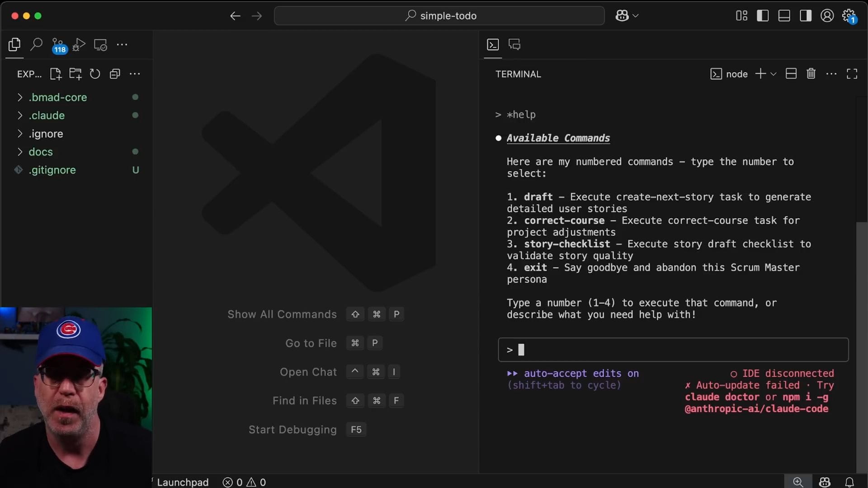Switch to the chat tab icon

pyautogui.click(x=514, y=44)
